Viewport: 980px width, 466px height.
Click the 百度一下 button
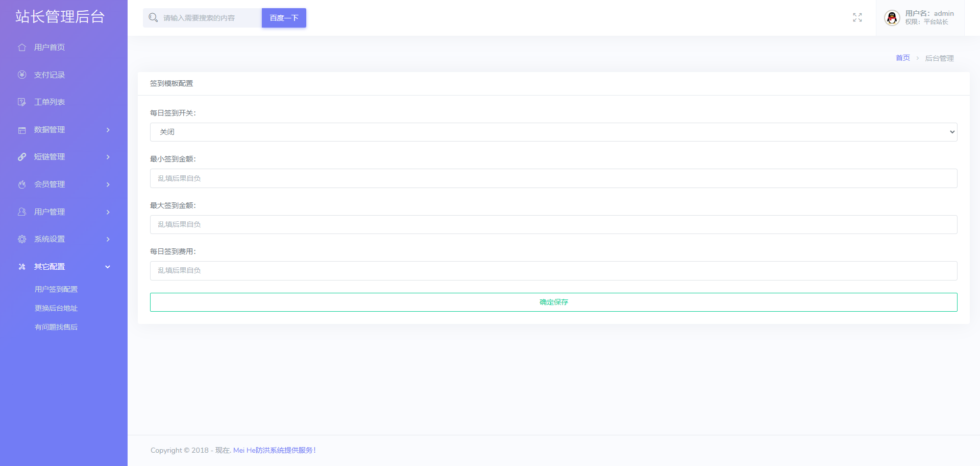tap(284, 18)
